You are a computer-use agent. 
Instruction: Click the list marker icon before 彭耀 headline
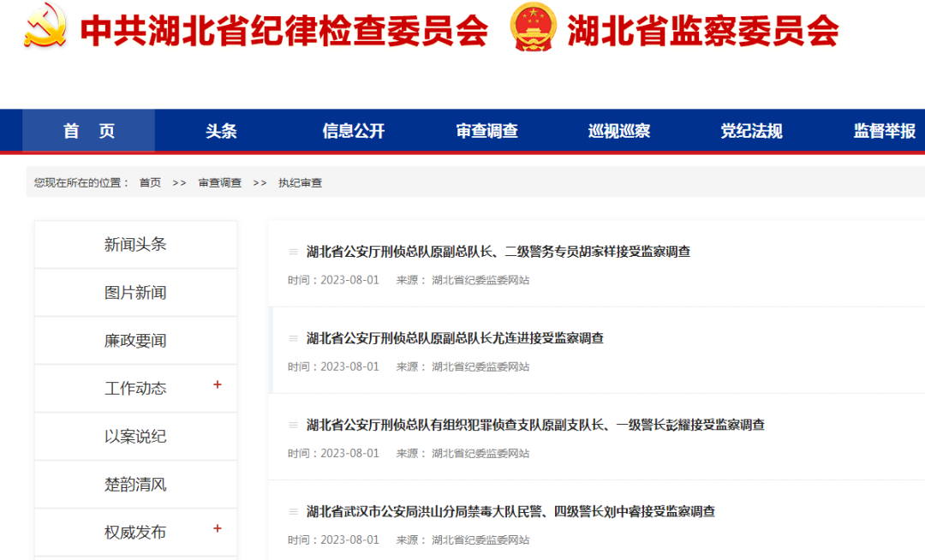pyautogui.click(x=291, y=425)
